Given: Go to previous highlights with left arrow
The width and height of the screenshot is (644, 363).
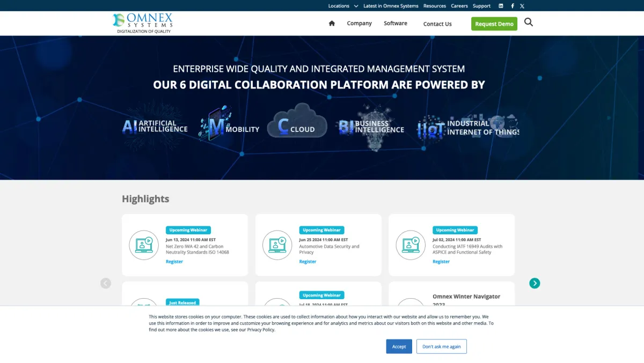Looking at the screenshot, I should click(106, 283).
